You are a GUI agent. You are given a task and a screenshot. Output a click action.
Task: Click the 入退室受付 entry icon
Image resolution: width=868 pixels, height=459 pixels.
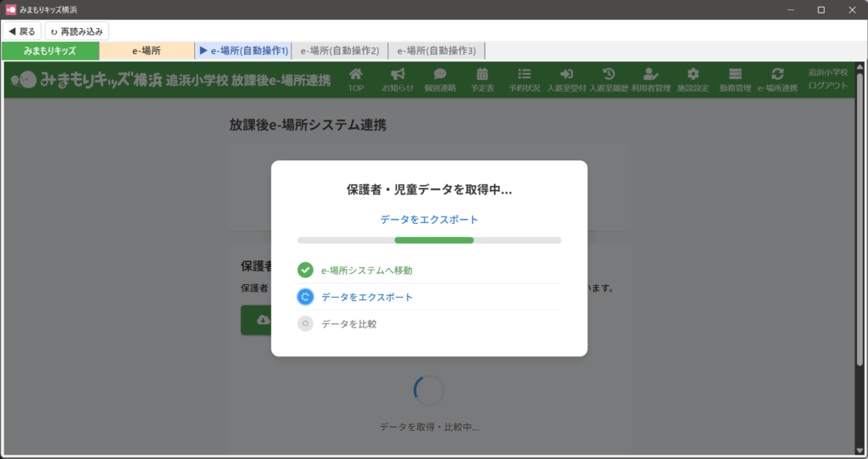click(566, 75)
